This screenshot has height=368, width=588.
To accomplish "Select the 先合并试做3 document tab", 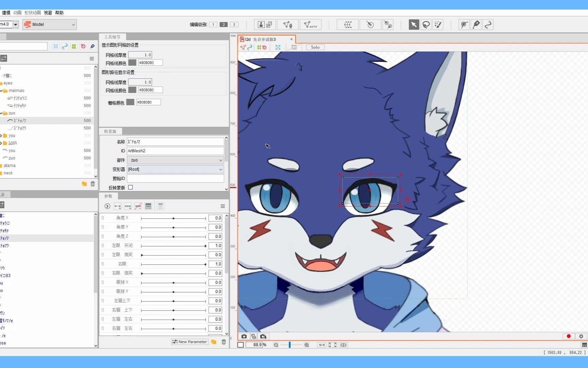I will 266,39.
